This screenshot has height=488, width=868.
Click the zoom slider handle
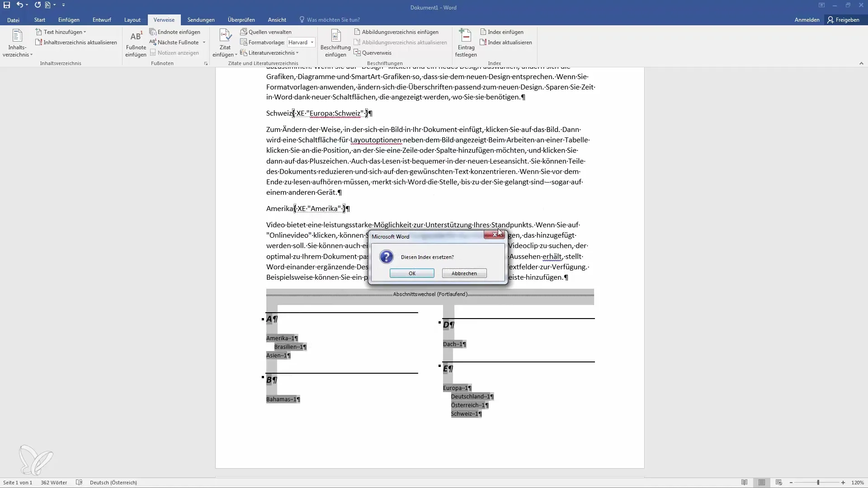click(818, 483)
